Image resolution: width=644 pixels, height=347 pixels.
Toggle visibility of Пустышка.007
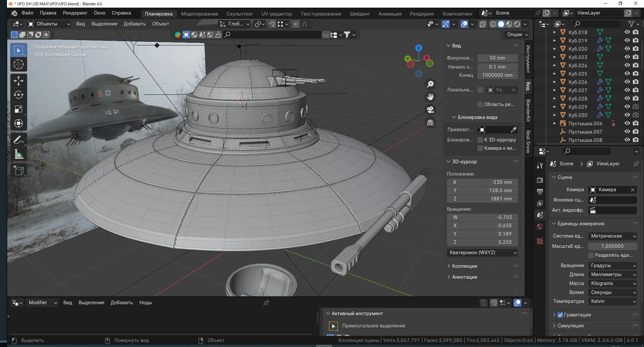627,132
